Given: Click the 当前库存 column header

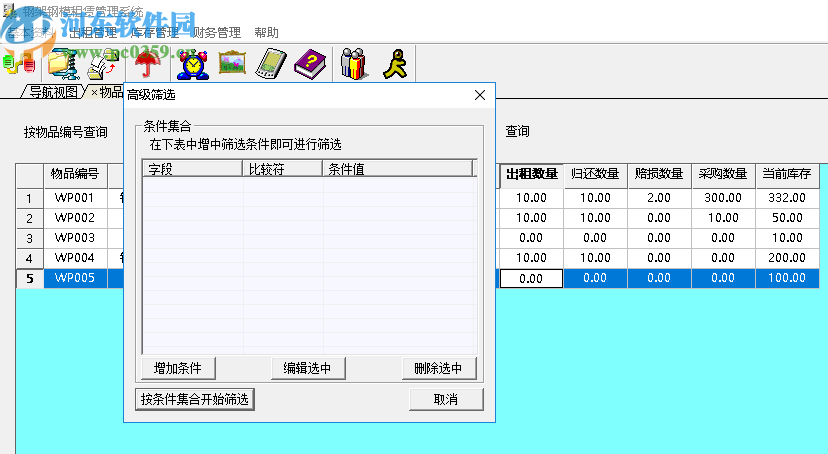Looking at the screenshot, I should tap(787, 174).
